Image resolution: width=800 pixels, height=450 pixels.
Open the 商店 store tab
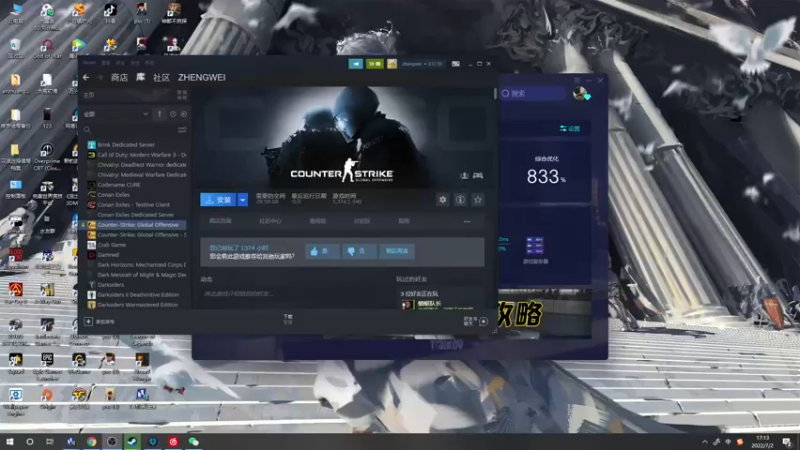pos(119,78)
